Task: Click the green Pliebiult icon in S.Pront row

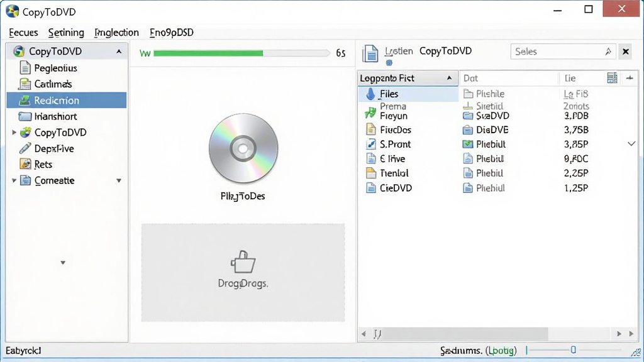Action: [468, 144]
